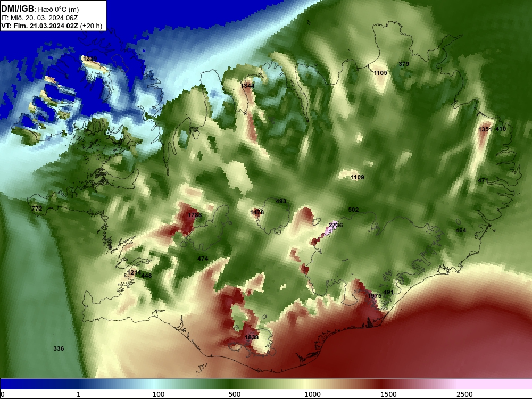Click the color scale legend bar
532x399 pixels.
point(266,384)
